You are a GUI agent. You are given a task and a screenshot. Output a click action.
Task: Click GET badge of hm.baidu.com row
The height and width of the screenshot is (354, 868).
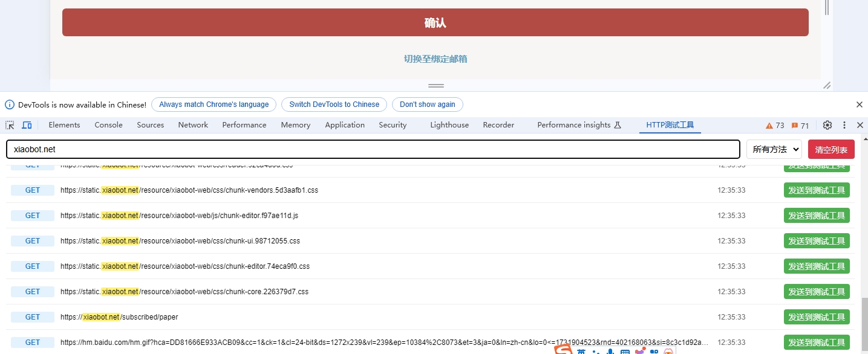click(33, 343)
